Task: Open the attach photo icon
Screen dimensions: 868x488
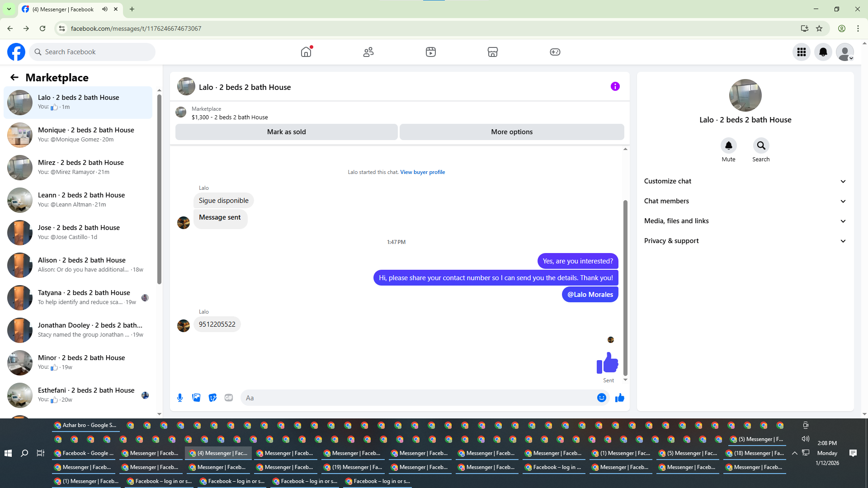Action: pyautogui.click(x=196, y=398)
